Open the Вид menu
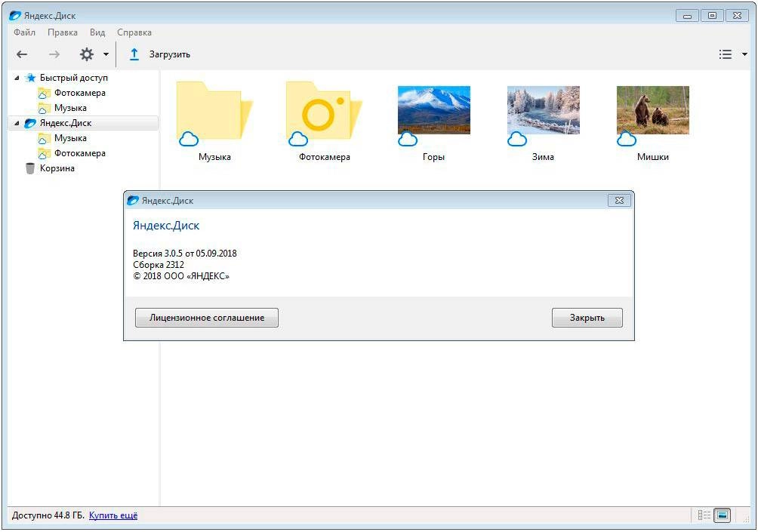The height and width of the screenshot is (532, 758). [x=97, y=32]
